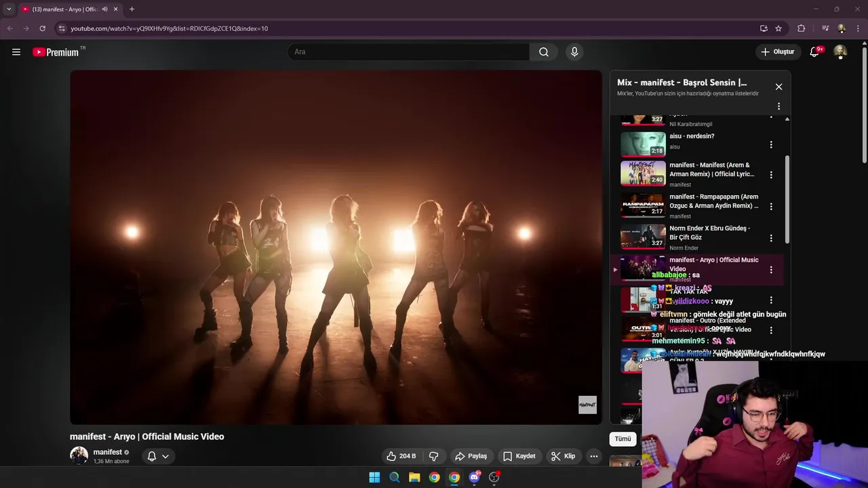Open Chrome three-dot menu
The height and width of the screenshot is (488, 868).
point(859,28)
